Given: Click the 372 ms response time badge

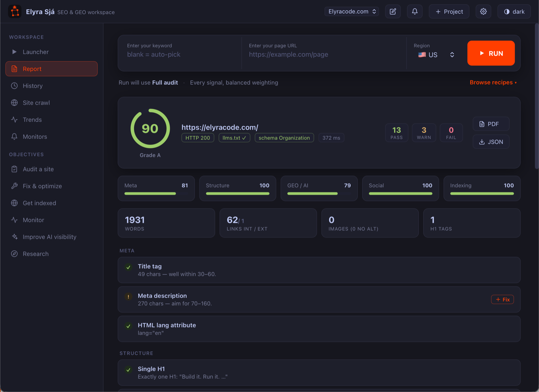Looking at the screenshot, I should point(331,138).
